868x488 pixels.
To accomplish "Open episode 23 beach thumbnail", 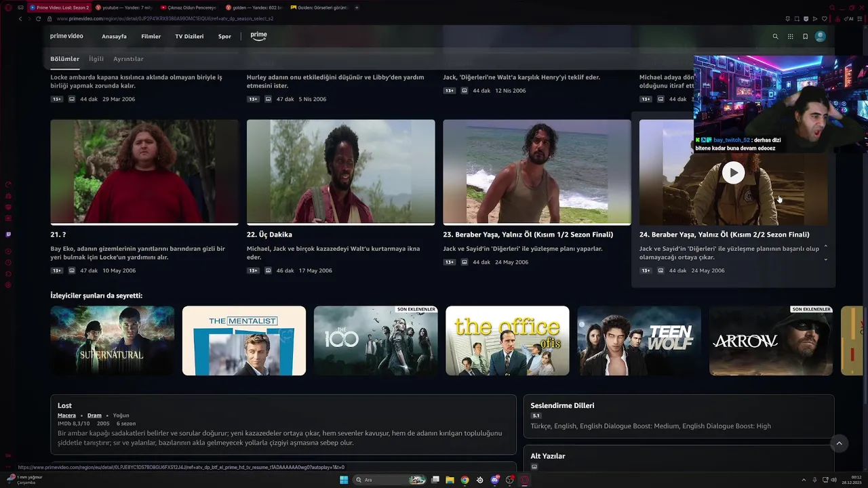I will [x=537, y=172].
